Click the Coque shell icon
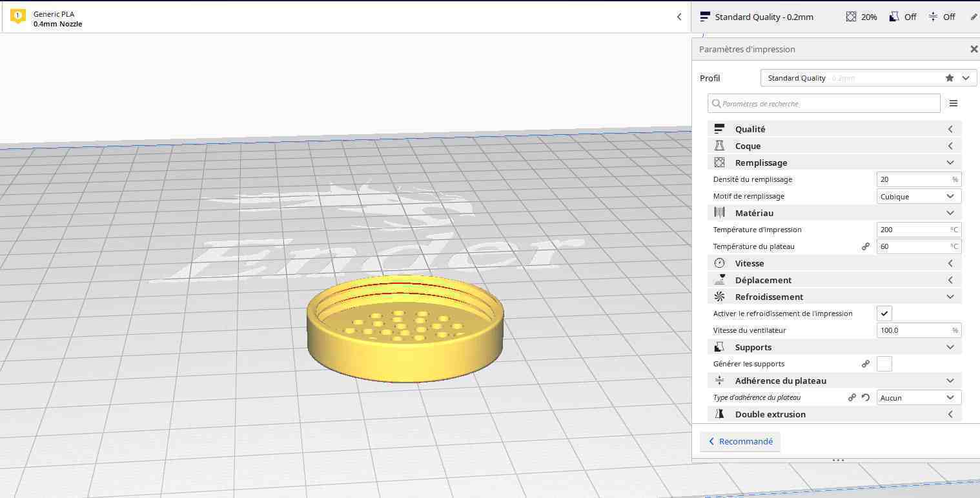 [x=719, y=146]
